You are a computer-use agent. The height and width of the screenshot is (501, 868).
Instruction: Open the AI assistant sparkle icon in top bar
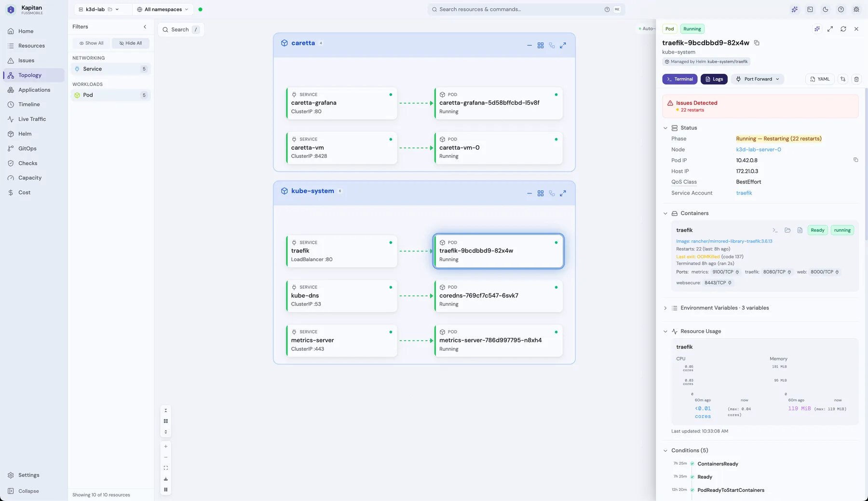[x=795, y=9]
